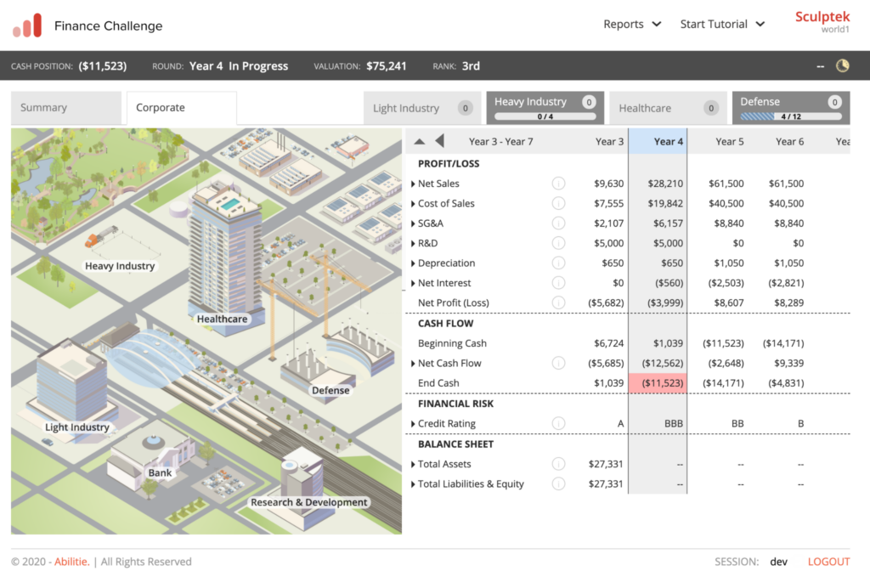870x588 pixels.
Task: Click the info icon for Total Assets
Action: pyautogui.click(x=558, y=464)
